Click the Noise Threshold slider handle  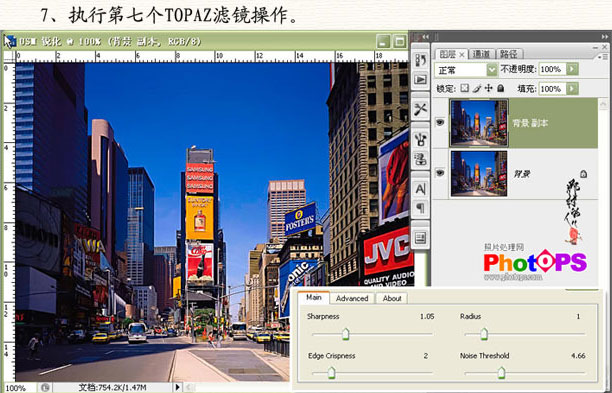(501, 373)
